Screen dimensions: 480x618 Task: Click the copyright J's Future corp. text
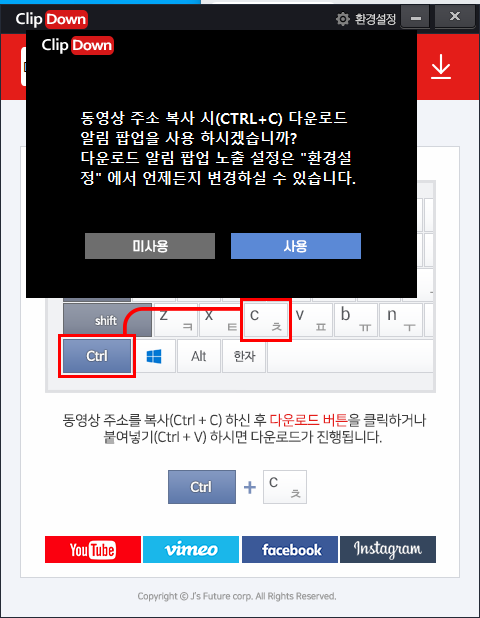(237, 596)
